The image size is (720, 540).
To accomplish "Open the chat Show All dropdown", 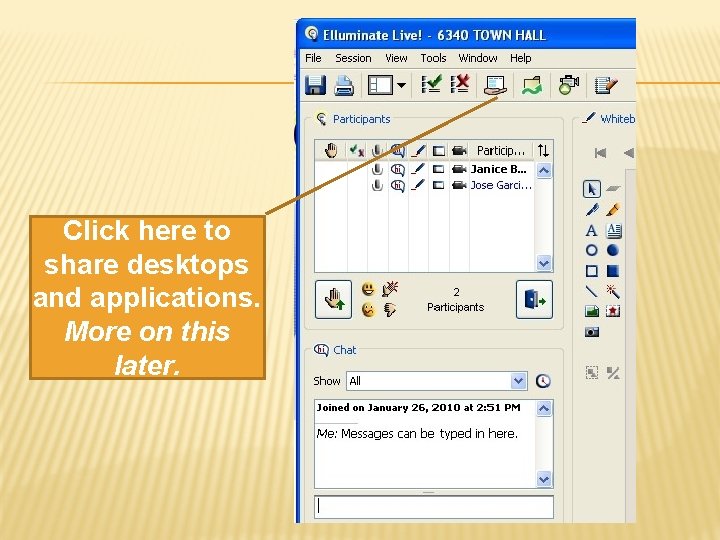I will click(518, 381).
